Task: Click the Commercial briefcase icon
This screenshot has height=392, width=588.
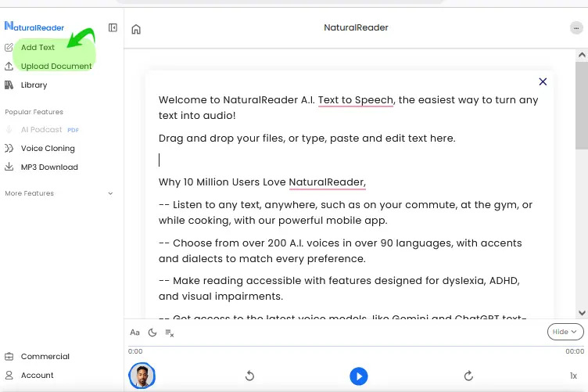Action: tap(9, 356)
